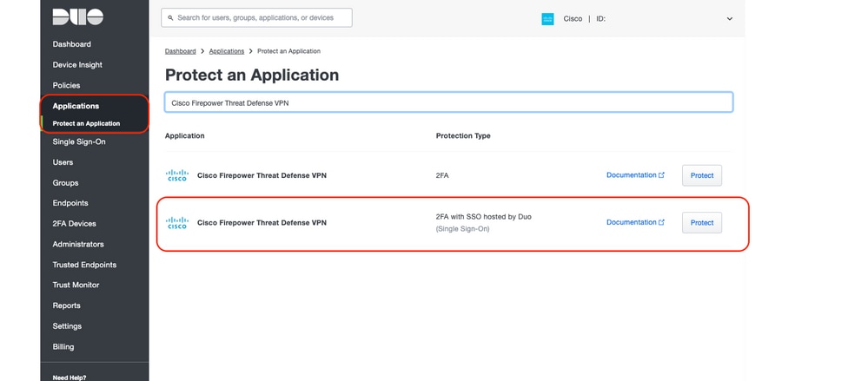Viewport: 868px width, 381px height.
Task: View the Reports page
Action: pyautogui.click(x=66, y=305)
